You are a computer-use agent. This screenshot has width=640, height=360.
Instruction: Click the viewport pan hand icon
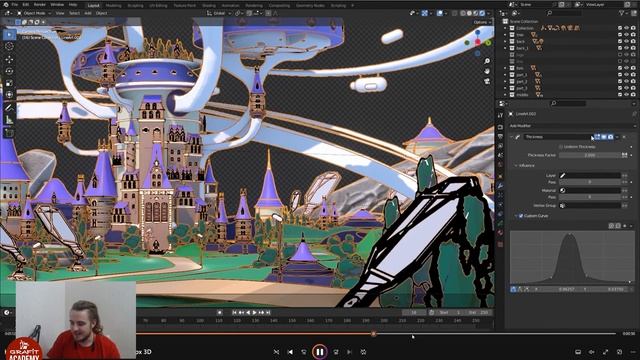[x=487, y=71]
